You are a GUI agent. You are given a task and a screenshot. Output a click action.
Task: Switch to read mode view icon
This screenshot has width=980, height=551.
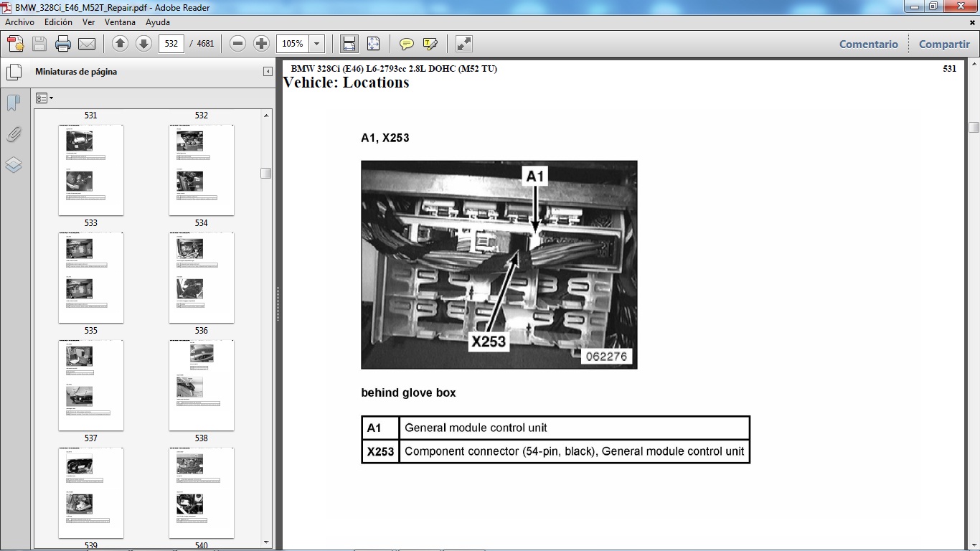pyautogui.click(x=464, y=44)
